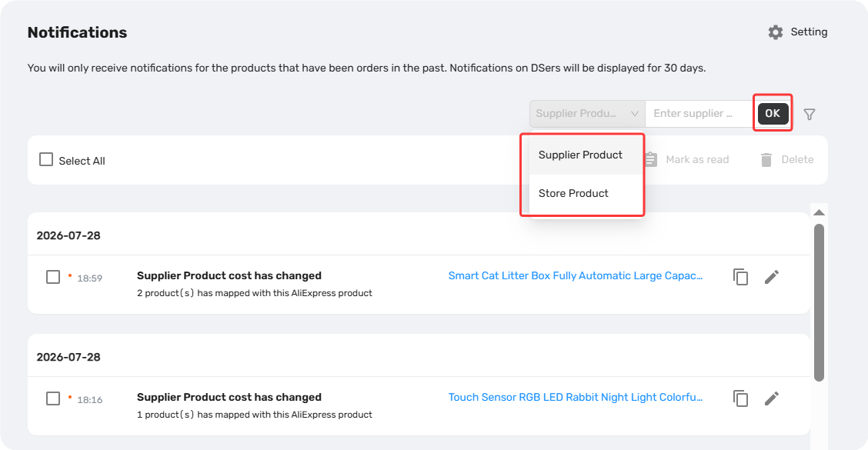Click the Mark as read clipboard icon
Image resolution: width=868 pixels, height=450 pixels.
[x=651, y=160]
